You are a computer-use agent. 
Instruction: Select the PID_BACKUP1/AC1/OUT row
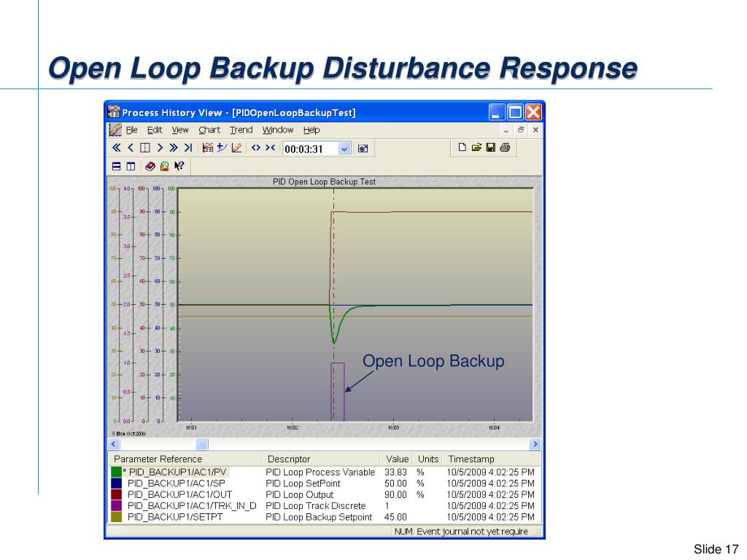coord(325,494)
